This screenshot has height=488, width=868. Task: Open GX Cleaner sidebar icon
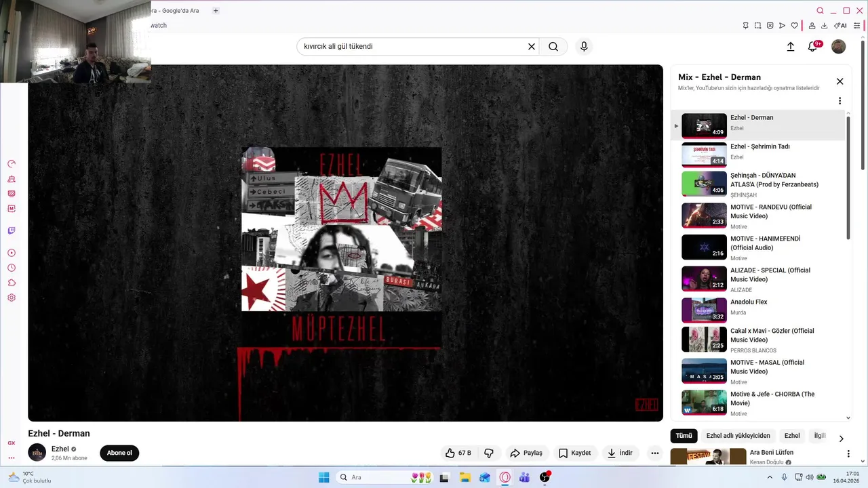[12, 179]
